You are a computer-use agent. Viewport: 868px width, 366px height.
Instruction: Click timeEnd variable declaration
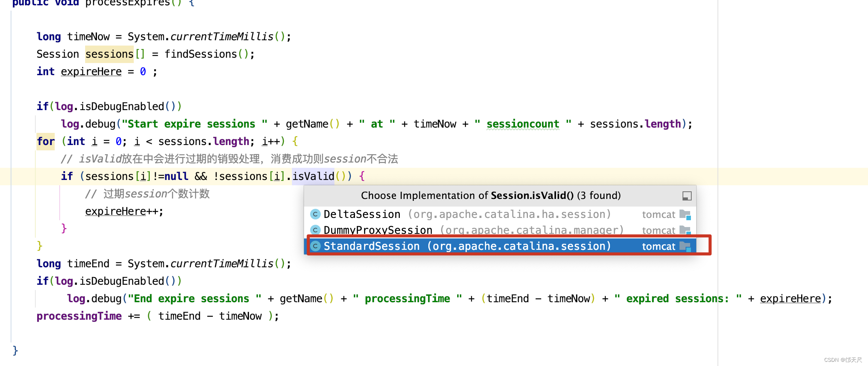88,264
